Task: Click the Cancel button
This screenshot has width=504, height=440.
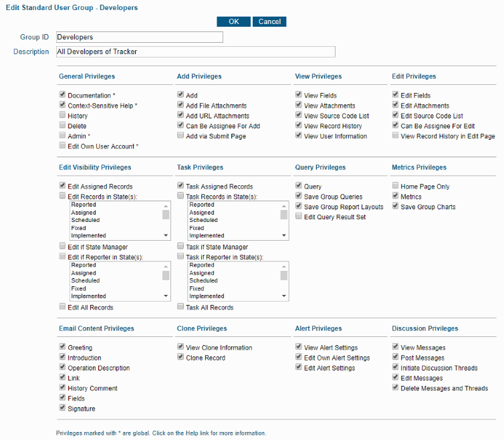Action: tap(269, 21)
